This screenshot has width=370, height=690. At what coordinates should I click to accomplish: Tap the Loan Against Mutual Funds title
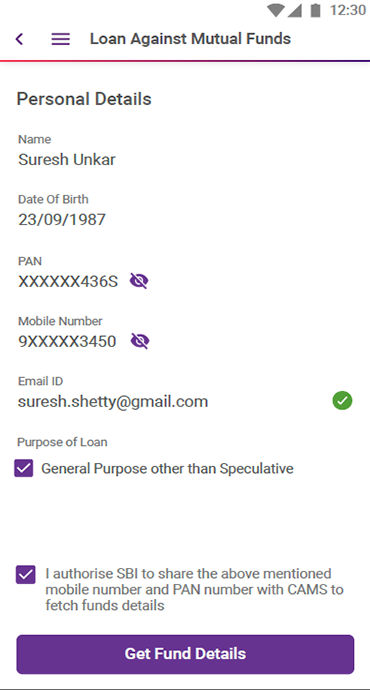pos(190,39)
